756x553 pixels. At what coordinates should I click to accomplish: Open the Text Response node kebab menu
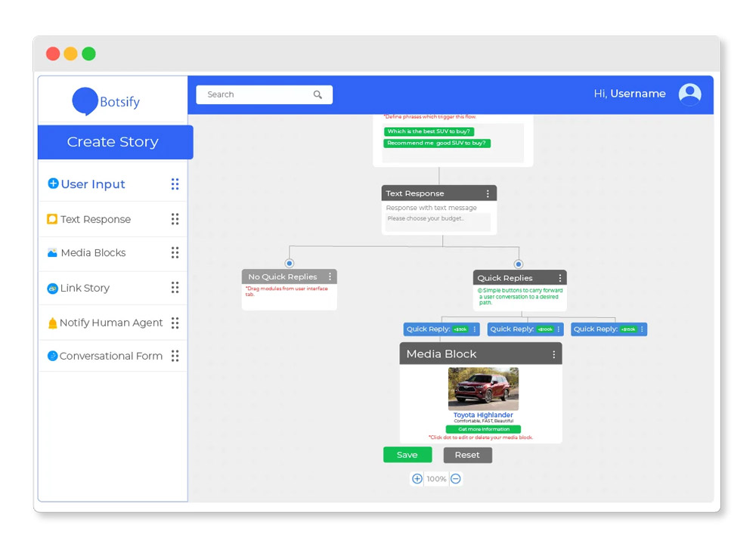coord(488,193)
